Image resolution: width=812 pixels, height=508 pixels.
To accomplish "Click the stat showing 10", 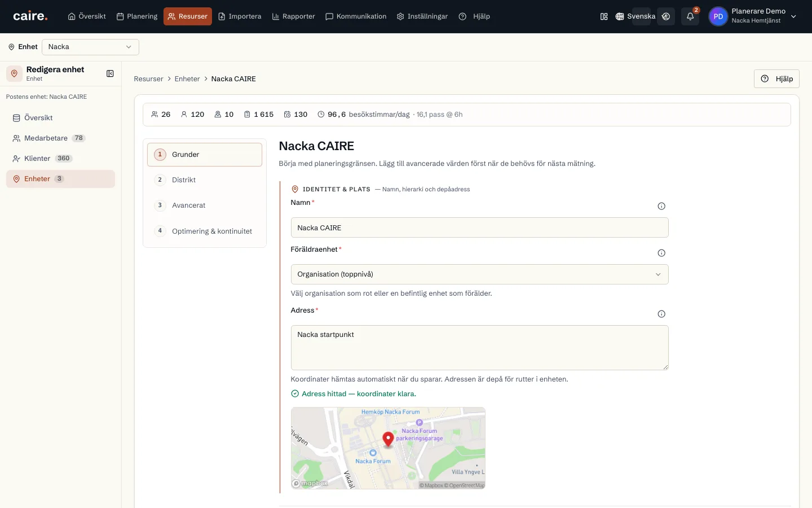I will 224,114.
